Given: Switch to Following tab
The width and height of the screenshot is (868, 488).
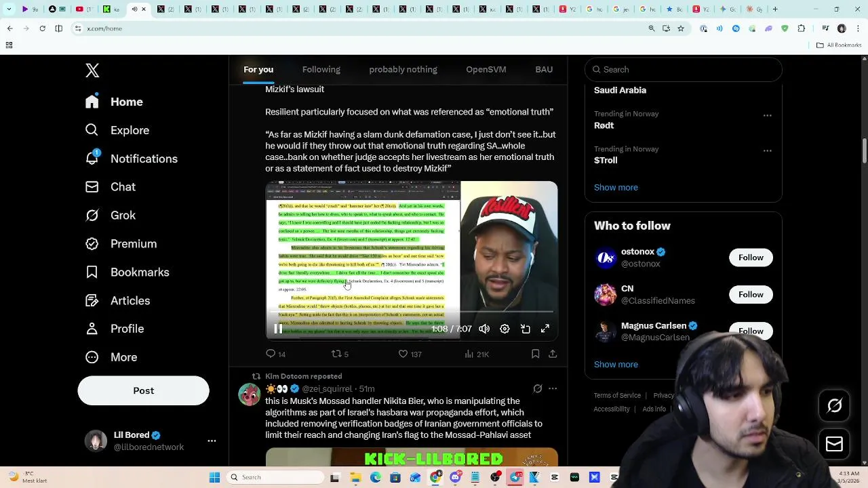Looking at the screenshot, I should (x=321, y=69).
